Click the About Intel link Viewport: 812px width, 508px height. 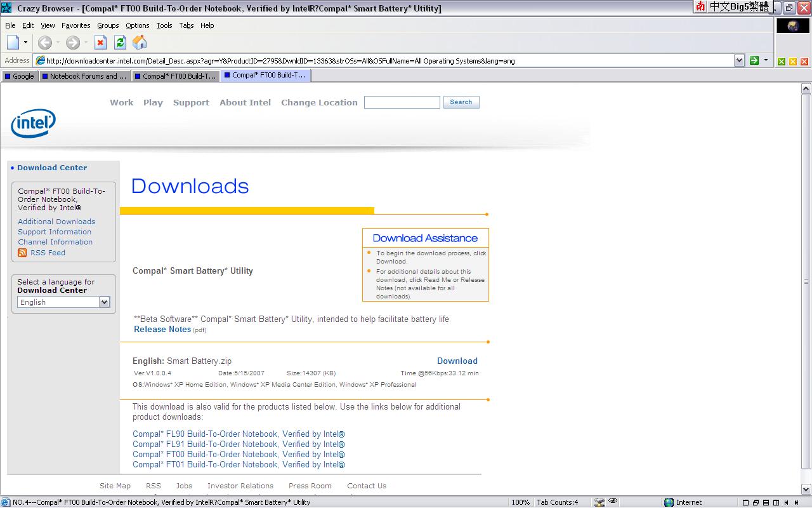245,102
